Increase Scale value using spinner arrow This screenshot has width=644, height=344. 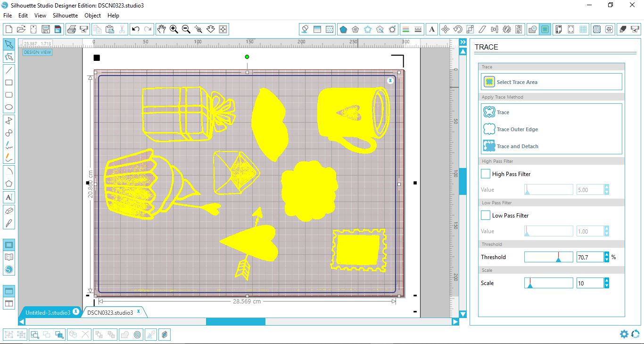(x=606, y=280)
